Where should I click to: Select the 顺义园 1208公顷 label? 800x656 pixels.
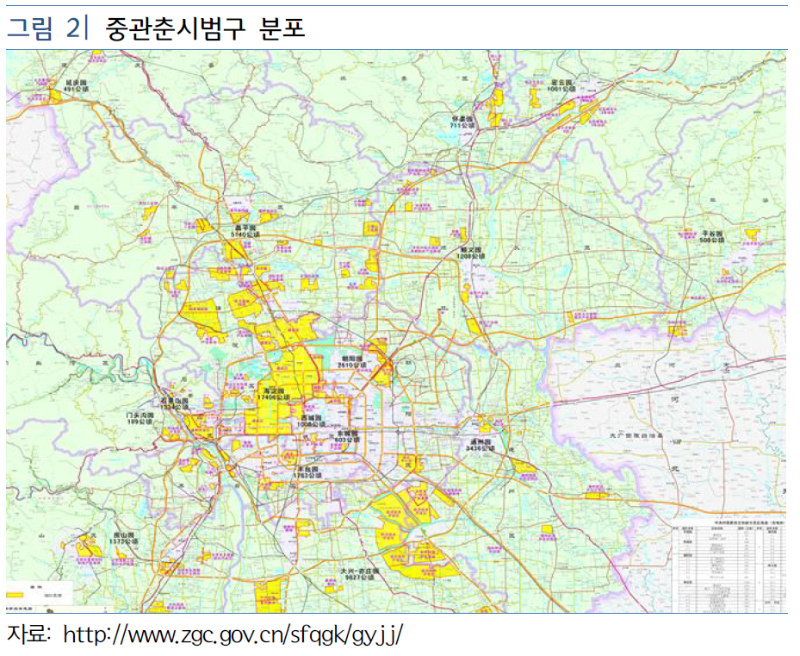tap(470, 252)
